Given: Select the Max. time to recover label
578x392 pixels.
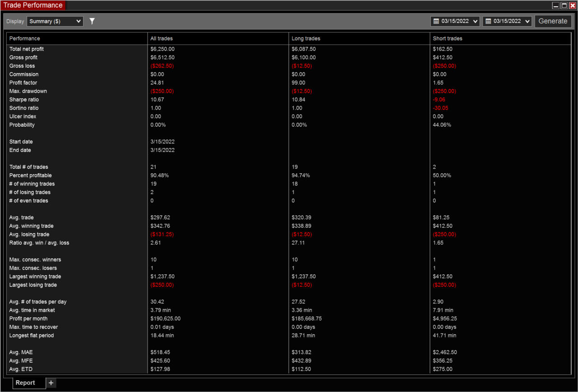Looking at the screenshot, I should click(34, 327).
